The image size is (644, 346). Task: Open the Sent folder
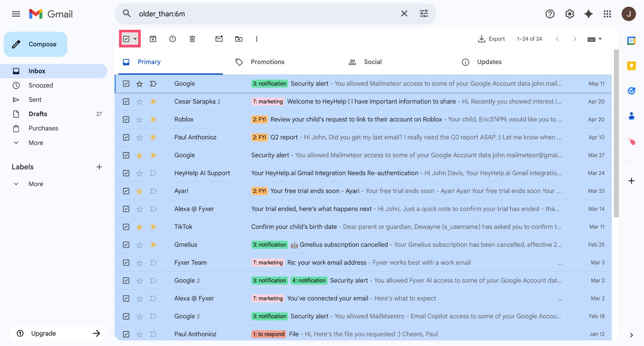coord(54,100)
